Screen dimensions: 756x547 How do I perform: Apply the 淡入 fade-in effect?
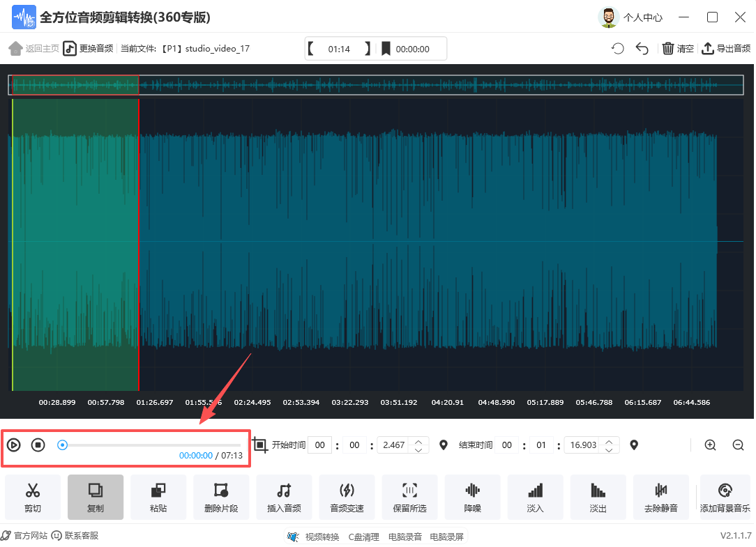coord(535,498)
